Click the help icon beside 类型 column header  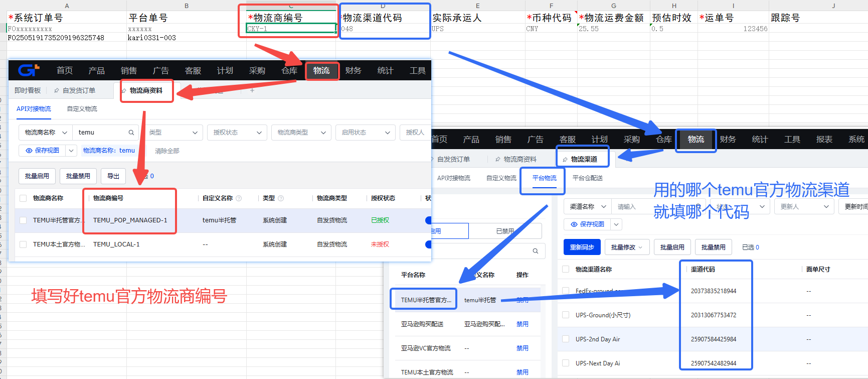[281, 198]
